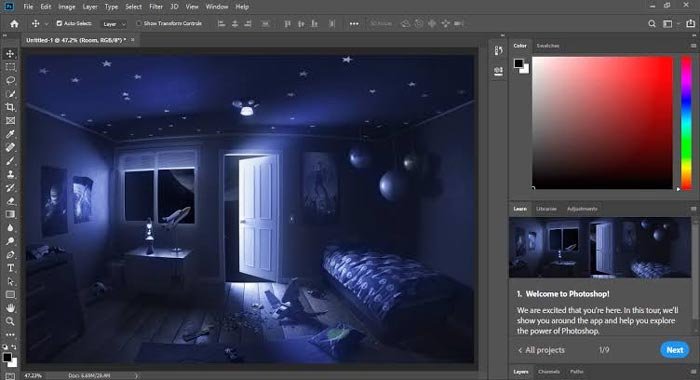Select the Rectangular Marquee tool
Viewport: 700px width, 380px height.
(x=10, y=67)
